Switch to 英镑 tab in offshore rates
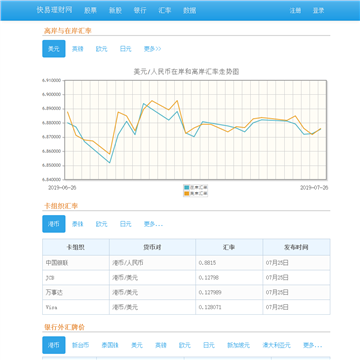Screen dimensions: 360x360 [x=78, y=49]
